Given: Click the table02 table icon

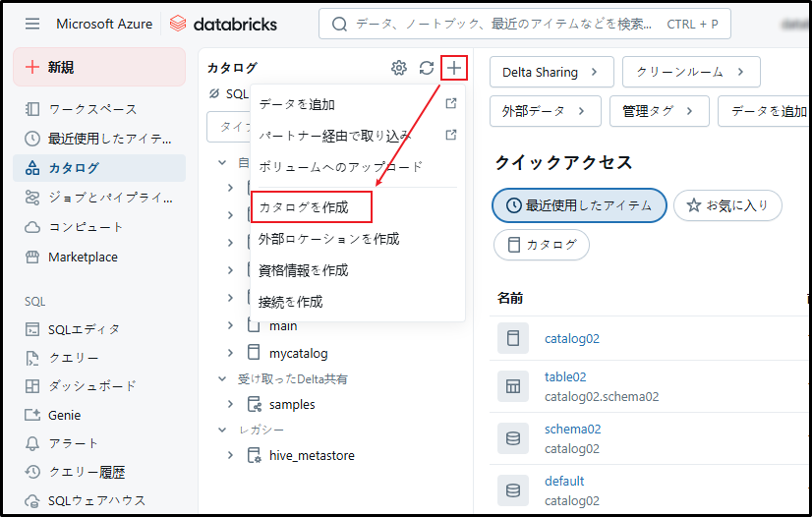Looking at the screenshot, I should [513, 386].
